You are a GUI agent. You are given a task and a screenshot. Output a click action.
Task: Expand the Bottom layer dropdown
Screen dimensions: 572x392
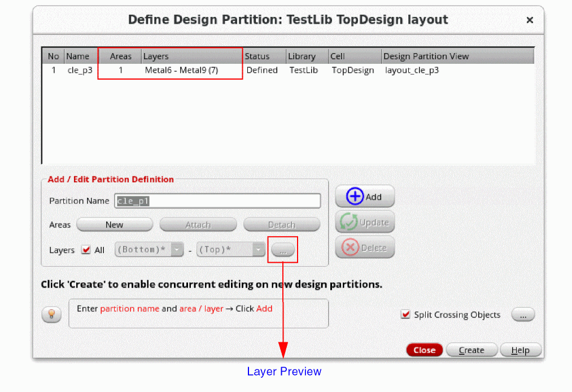pyautogui.click(x=177, y=250)
